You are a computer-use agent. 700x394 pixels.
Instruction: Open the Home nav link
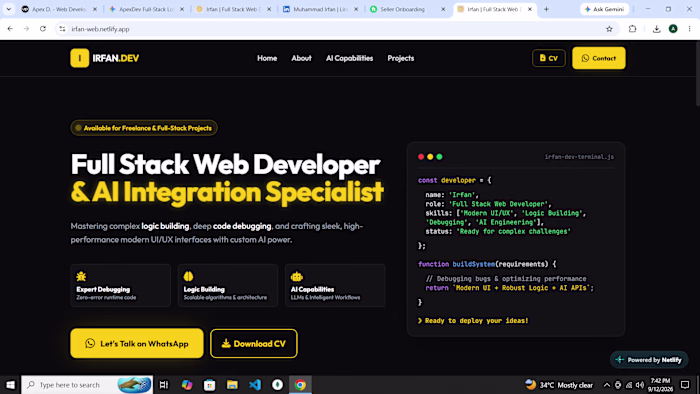click(267, 58)
